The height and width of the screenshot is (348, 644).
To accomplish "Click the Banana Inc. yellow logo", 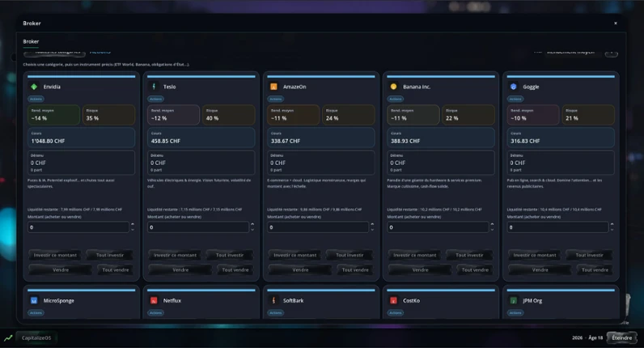I will pyautogui.click(x=393, y=87).
